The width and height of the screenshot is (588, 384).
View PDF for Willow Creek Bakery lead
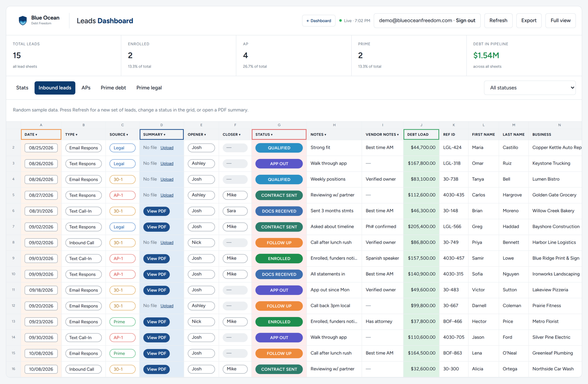point(157,211)
